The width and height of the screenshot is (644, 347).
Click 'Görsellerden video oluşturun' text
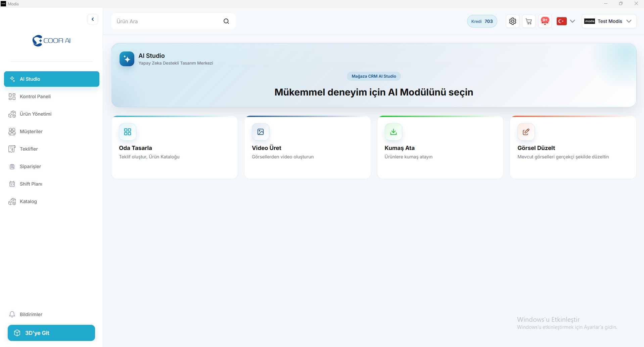coord(283,157)
